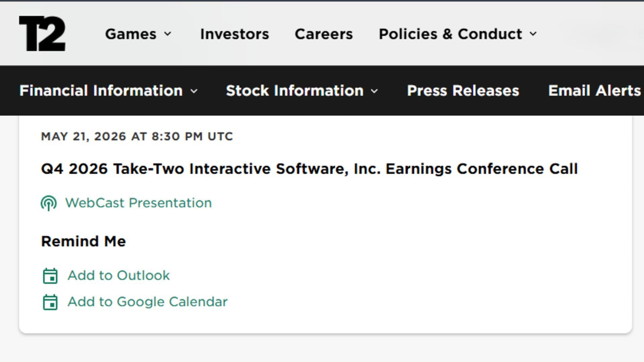Click the calendar icon beside Add to Google Calendar

coord(50,302)
